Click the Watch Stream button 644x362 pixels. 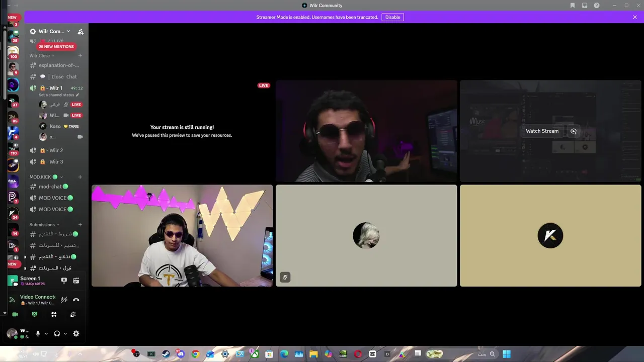(x=542, y=131)
